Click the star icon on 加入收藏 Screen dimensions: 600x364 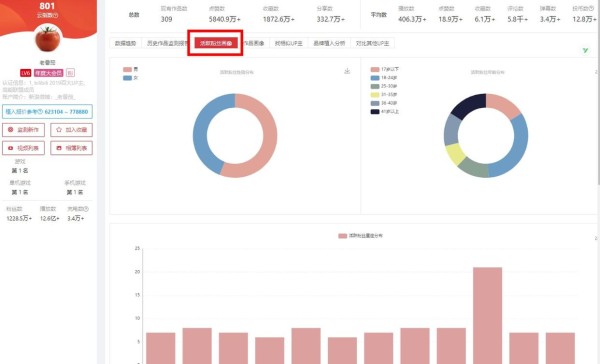tap(59, 130)
